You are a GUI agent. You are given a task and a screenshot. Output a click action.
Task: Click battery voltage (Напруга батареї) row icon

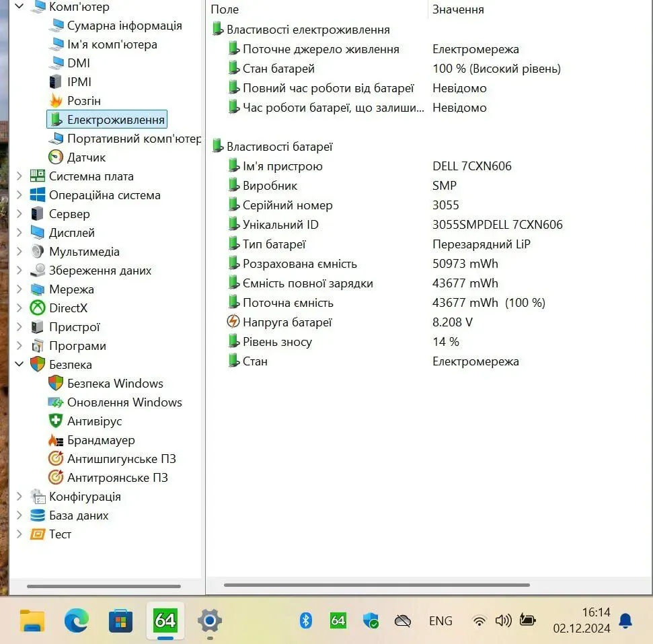point(233,322)
